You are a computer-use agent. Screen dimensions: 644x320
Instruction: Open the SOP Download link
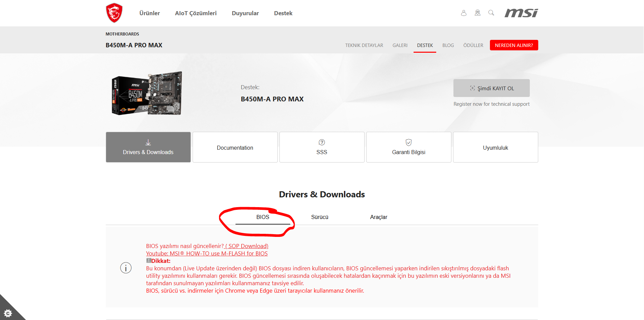click(247, 246)
